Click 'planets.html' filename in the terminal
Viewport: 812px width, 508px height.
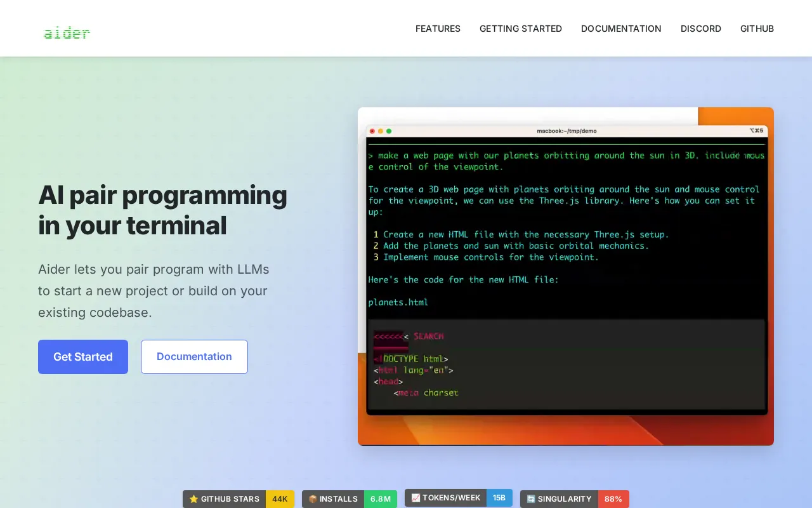point(398,302)
